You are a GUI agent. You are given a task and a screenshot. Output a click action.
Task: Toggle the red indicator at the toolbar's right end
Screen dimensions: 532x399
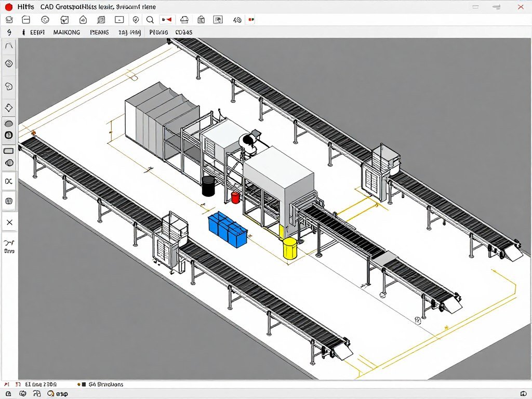[251, 20]
